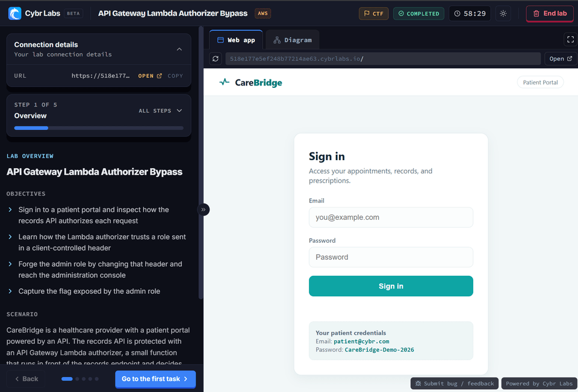Image resolution: width=578 pixels, height=392 pixels.
Task: Switch to the Diagram tab
Action: [x=293, y=40]
